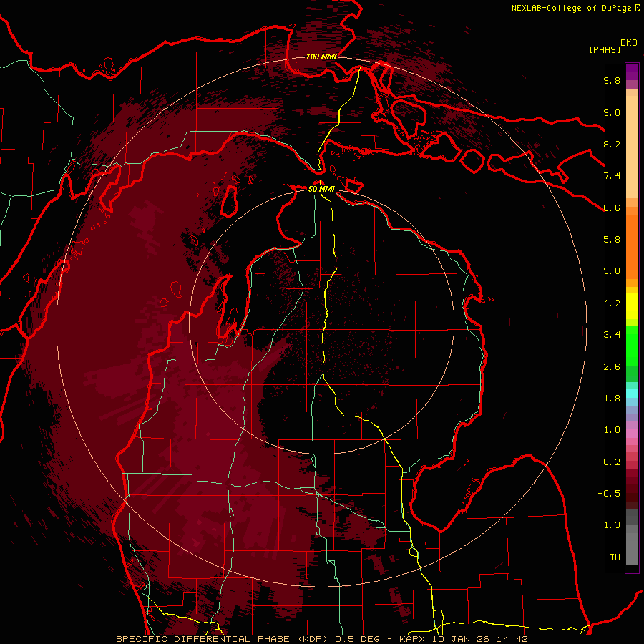Click the NEXLAB-College of DuPage credit text
This screenshot has width=644, height=644.
tap(571, 8)
